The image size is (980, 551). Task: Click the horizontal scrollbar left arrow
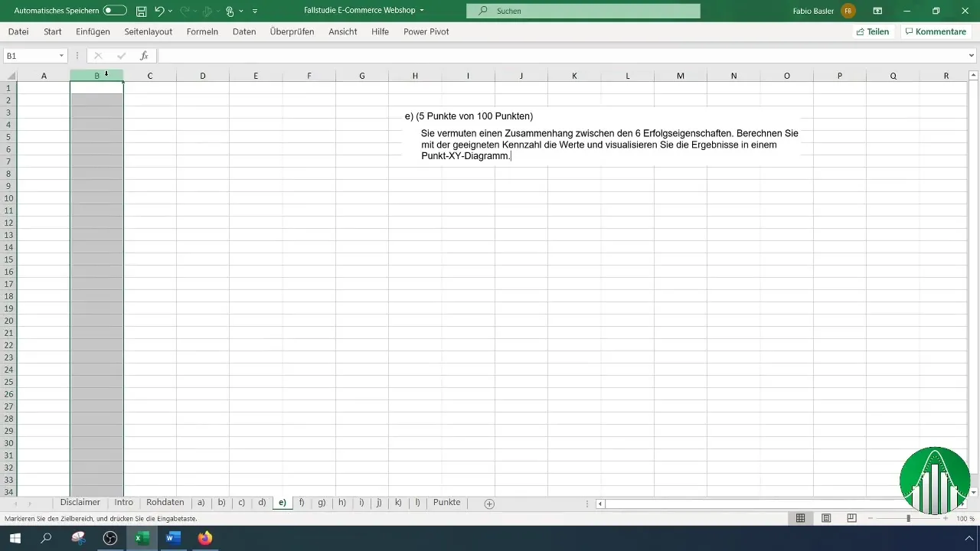(600, 504)
